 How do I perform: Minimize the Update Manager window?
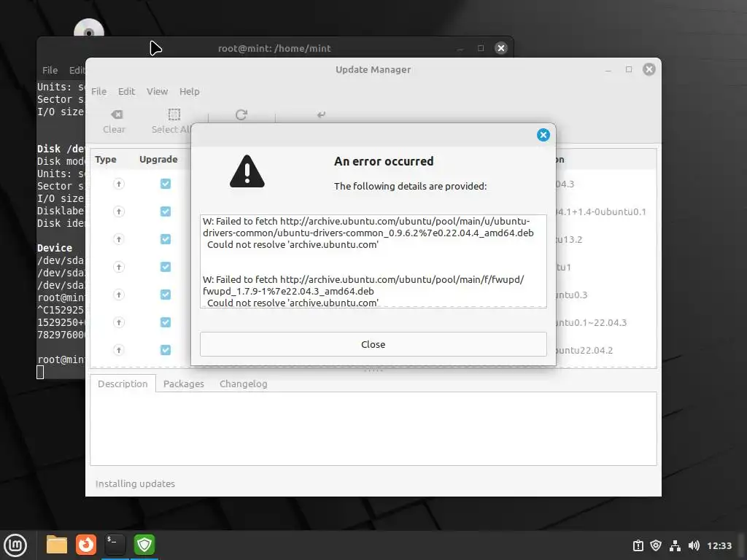tap(608, 69)
